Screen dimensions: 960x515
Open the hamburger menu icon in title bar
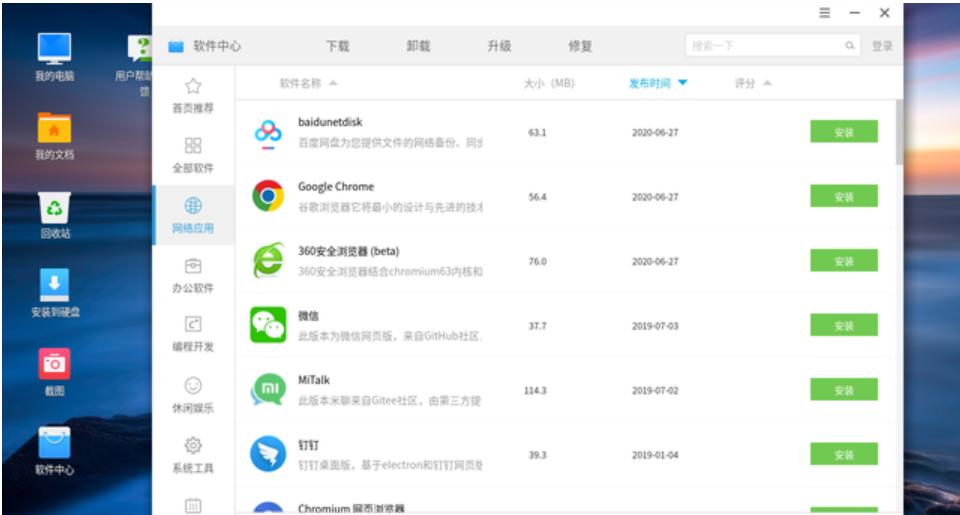pos(825,13)
